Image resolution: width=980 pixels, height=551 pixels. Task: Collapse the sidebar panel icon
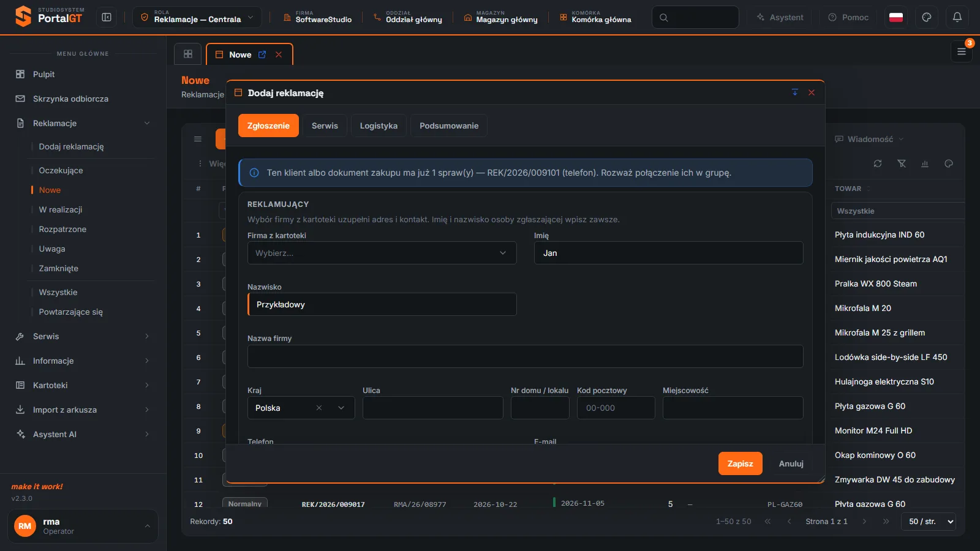(x=107, y=17)
